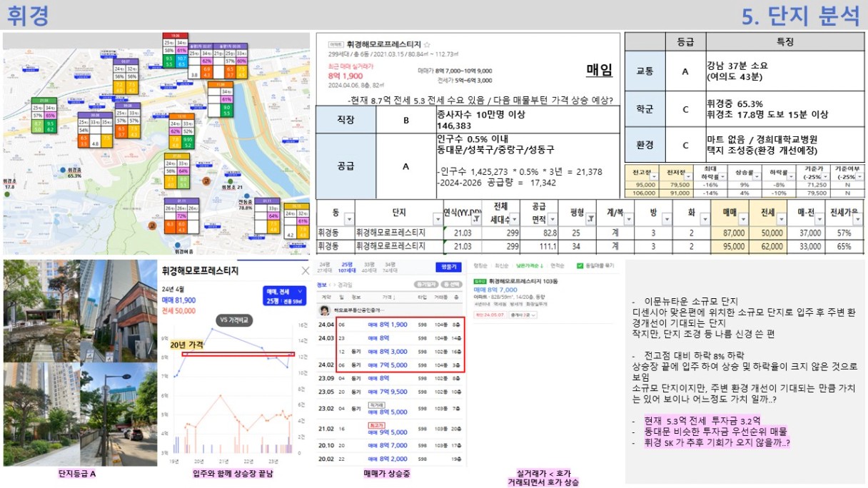868x488 pixels.
Task: Click the 5. 단지 분석 slide title
Action: (x=801, y=15)
